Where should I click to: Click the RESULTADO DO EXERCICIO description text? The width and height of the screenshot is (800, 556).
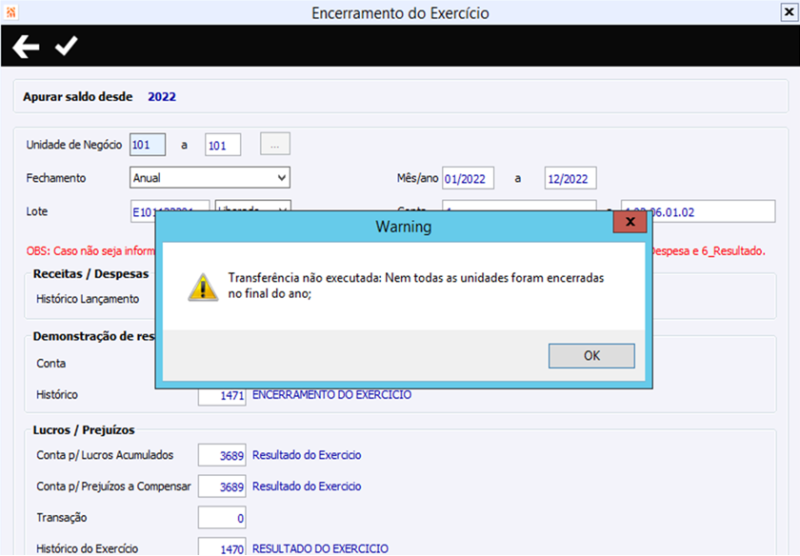[320, 549]
